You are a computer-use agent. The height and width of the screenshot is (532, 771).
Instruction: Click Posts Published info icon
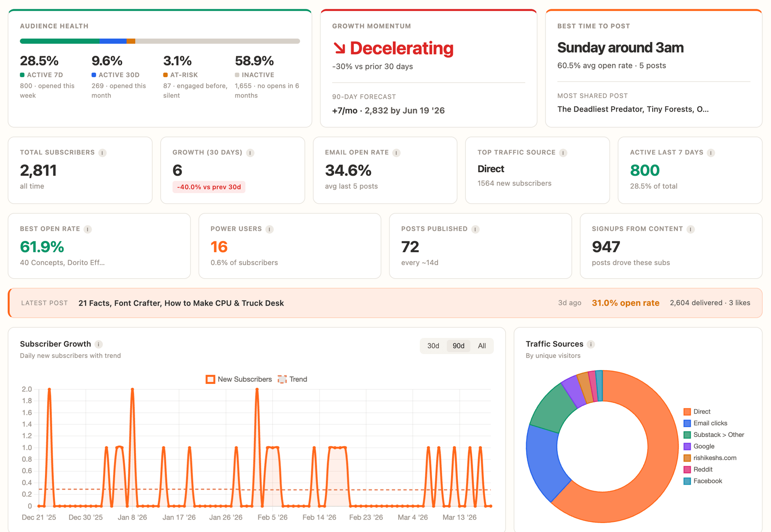(x=475, y=229)
